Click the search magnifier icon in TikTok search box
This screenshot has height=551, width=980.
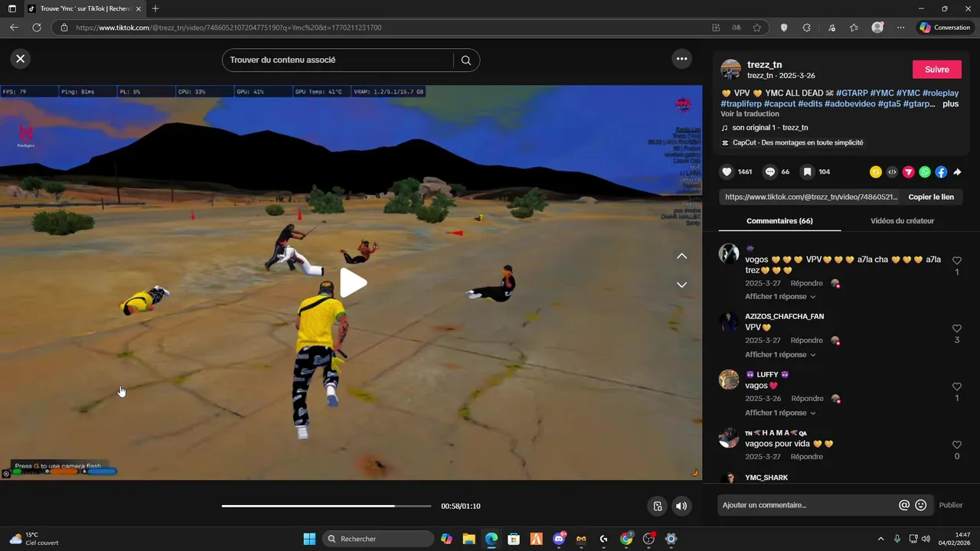coord(465,60)
